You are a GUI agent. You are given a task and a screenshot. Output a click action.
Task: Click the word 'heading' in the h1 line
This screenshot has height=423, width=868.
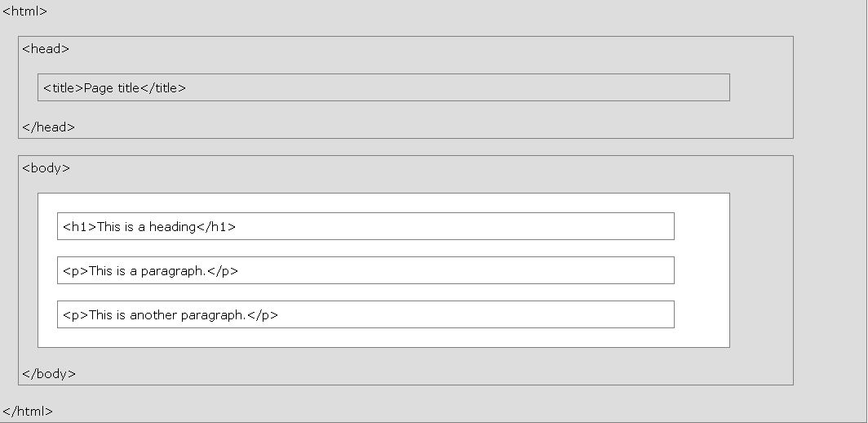click(173, 227)
